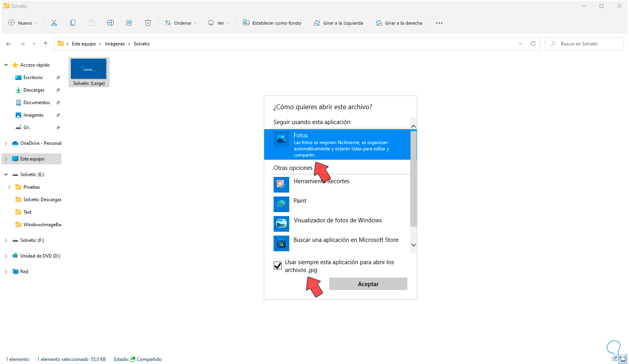Select Este equipo in navigation pane

point(32,159)
